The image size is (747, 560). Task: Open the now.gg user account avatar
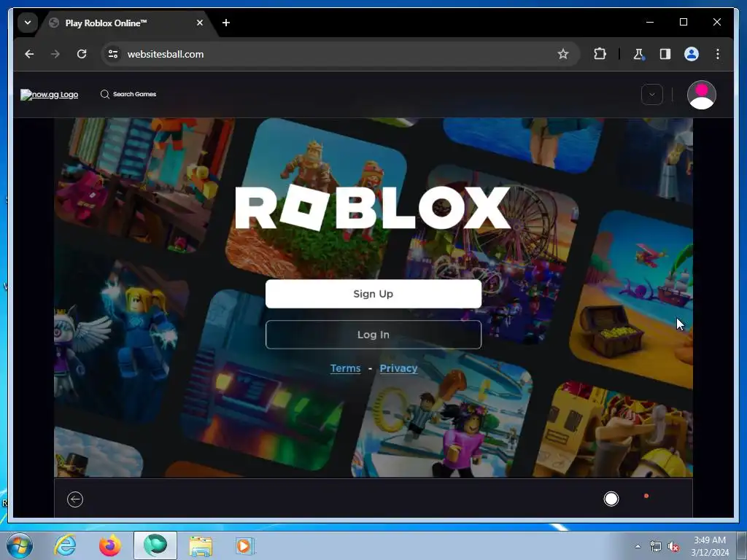pos(701,95)
